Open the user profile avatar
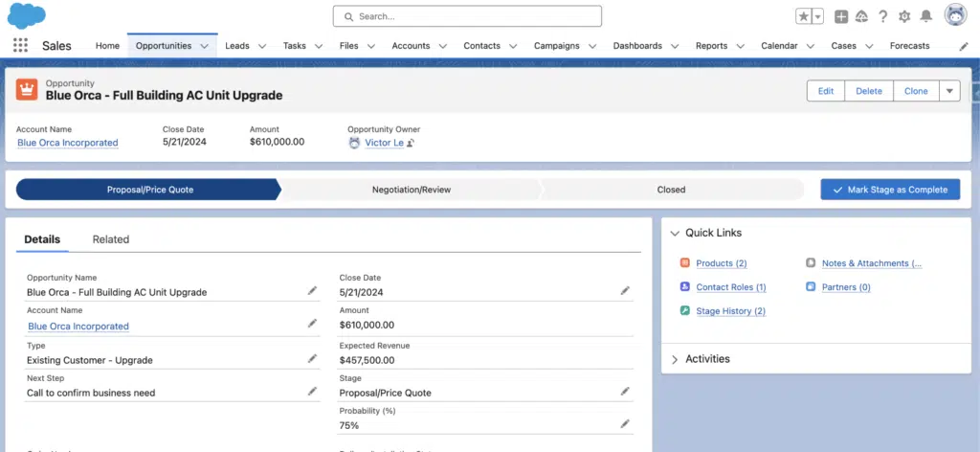Screen dimensions: 980x452 [956, 15]
